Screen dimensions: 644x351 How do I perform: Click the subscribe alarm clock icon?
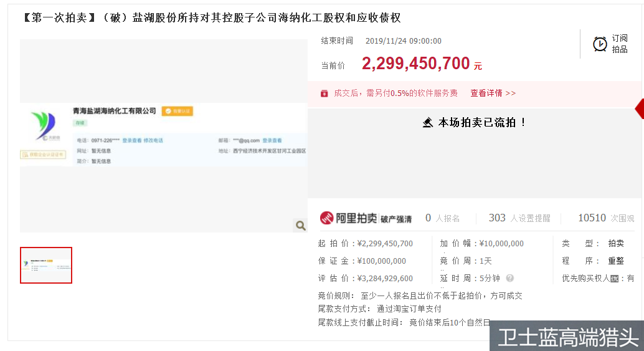(600, 44)
